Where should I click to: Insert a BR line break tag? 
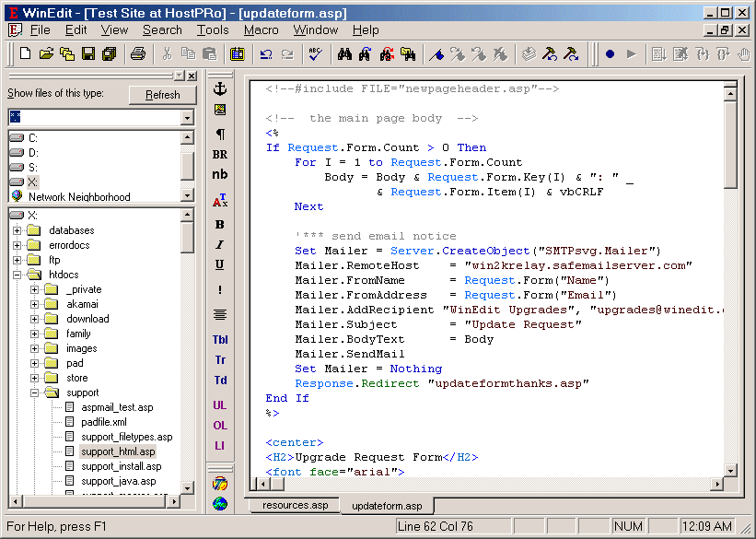(220, 155)
